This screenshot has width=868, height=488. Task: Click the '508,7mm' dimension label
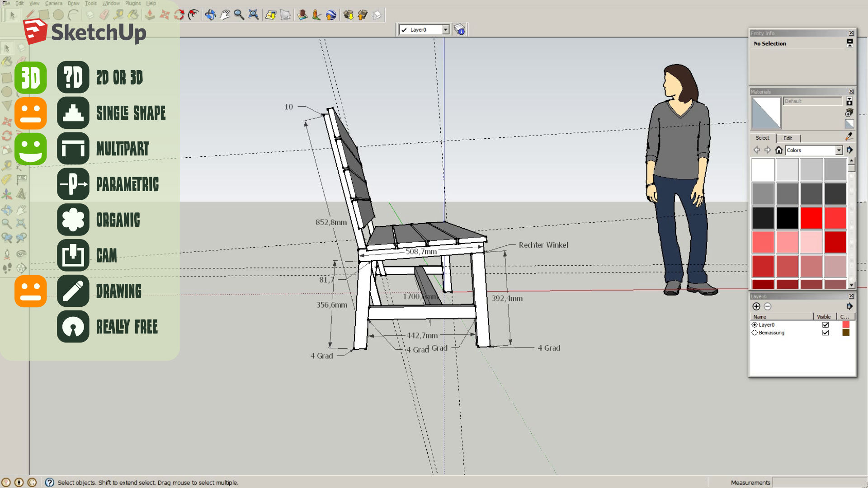421,252
